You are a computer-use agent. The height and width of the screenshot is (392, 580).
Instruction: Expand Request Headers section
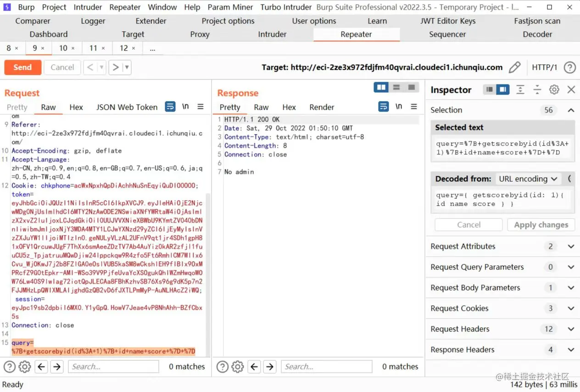(x=571, y=329)
